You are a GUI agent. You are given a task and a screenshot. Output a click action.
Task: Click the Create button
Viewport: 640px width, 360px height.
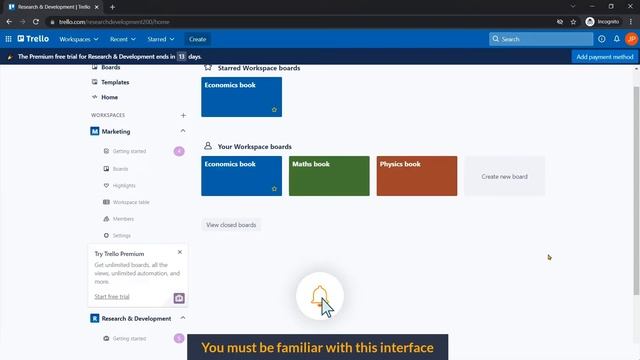click(x=198, y=39)
